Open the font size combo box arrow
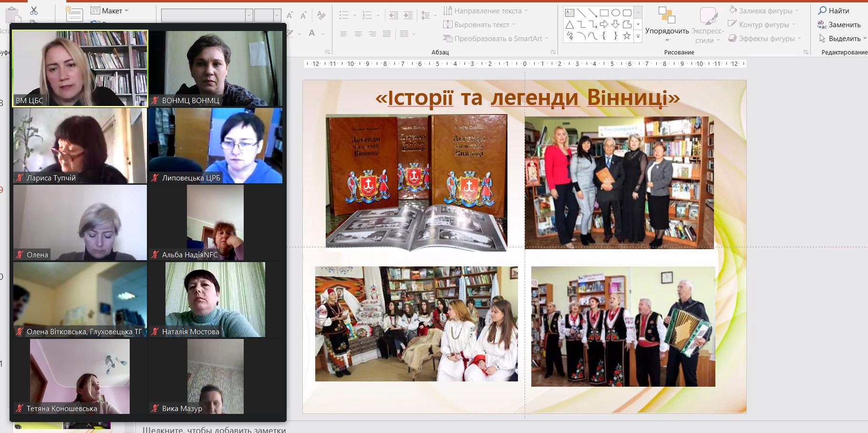 click(277, 16)
